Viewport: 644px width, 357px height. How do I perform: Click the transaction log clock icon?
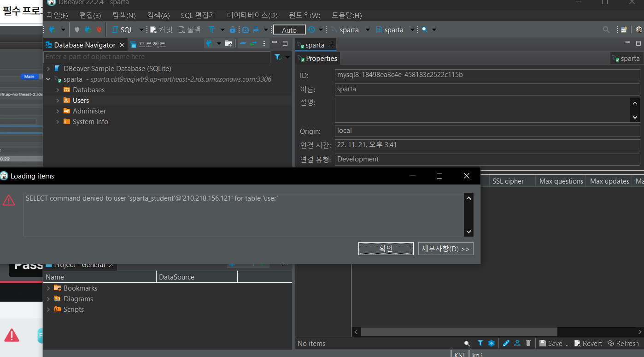tap(312, 30)
